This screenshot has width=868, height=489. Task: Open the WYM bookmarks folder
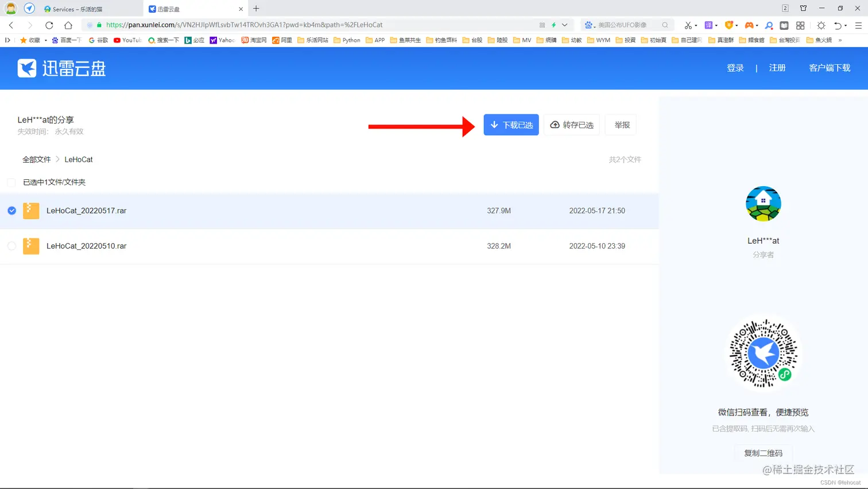[x=599, y=40]
